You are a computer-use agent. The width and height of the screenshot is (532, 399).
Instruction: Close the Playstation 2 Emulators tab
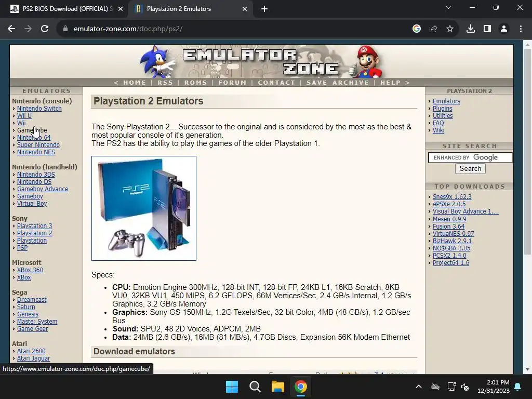(x=245, y=9)
